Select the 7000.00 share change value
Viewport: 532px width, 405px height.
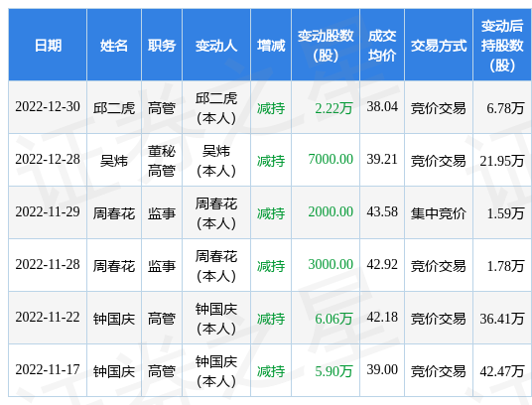click(x=331, y=160)
